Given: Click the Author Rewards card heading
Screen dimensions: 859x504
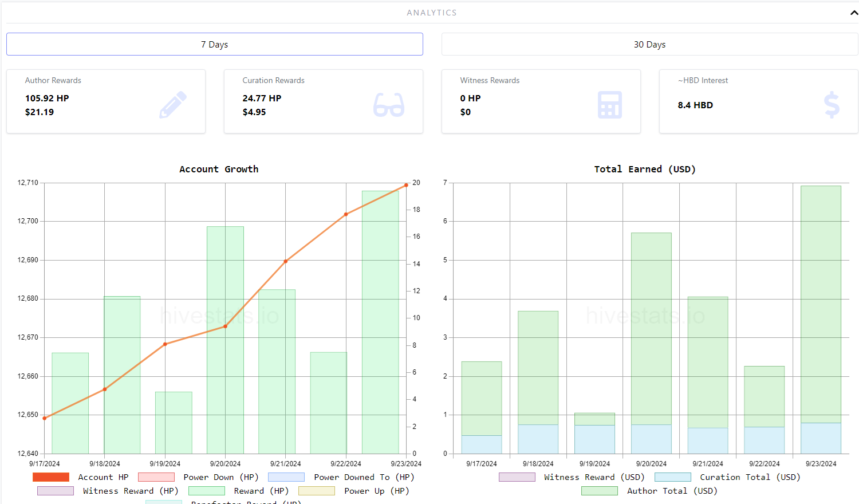Looking at the screenshot, I should (x=53, y=81).
